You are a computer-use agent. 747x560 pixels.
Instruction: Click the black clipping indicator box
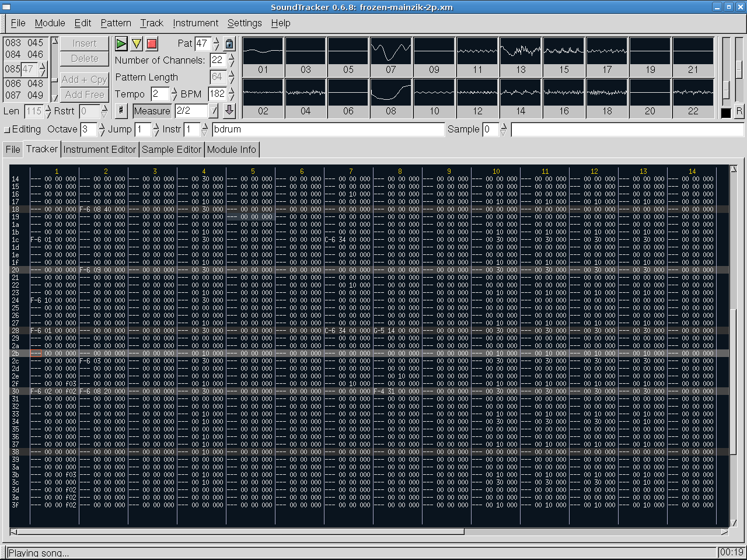726,113
